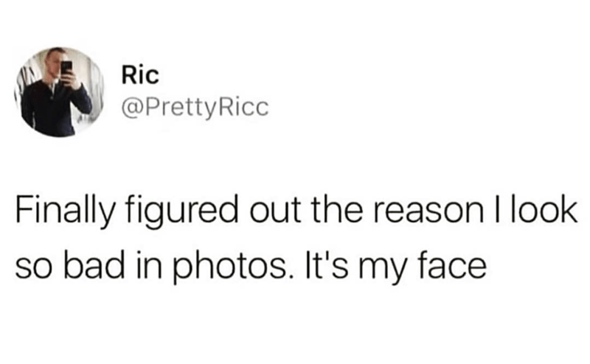
Task: Click the word look ending the first line
Action: click(538, 213)
